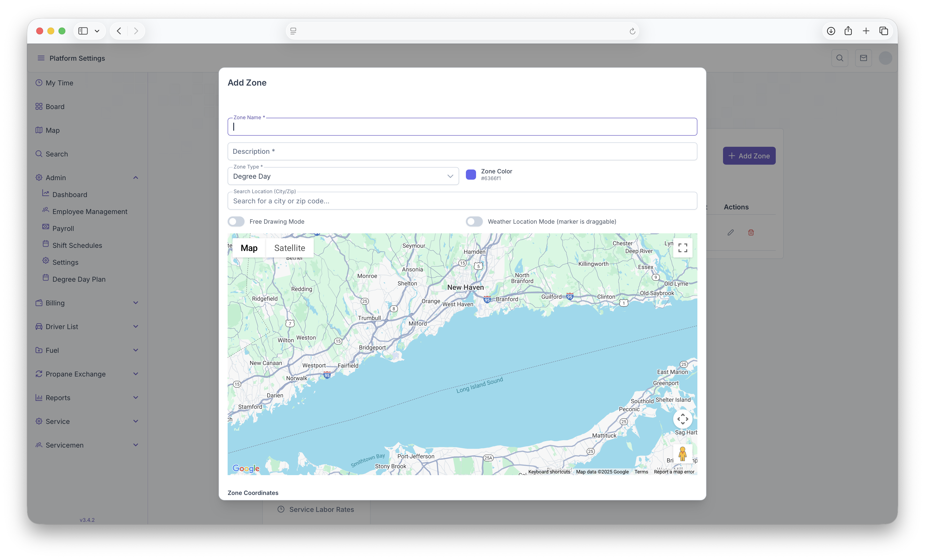The image size is (925, 560).
Task: Switch map to Satellite view
Action: pyautogui.click(x=290, y=248)
